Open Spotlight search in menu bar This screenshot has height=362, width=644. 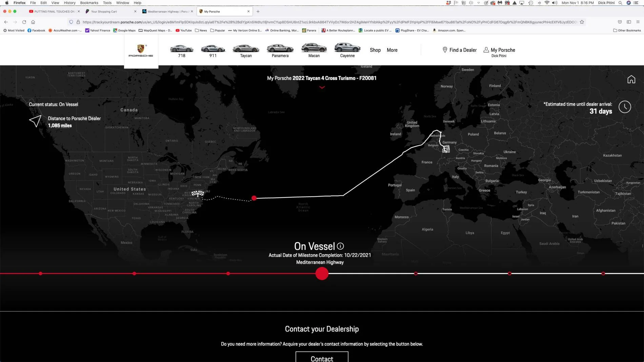[x=620, y=3]
